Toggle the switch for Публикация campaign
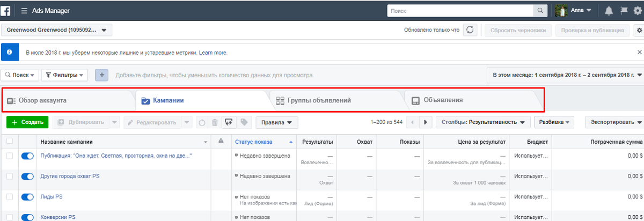The height and width of the screenshot is (221, 644). click(27, 156)
